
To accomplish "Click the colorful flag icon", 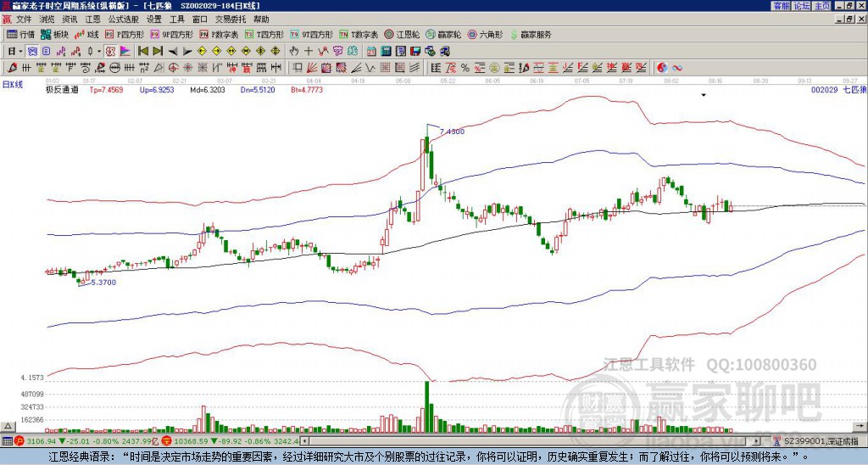I will click(125, 52).
